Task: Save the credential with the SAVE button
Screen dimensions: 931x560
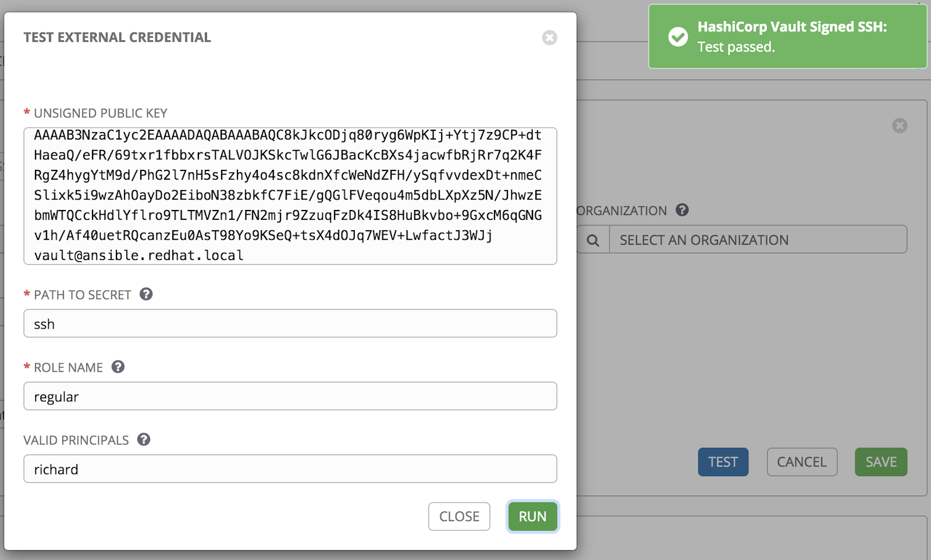Action: pos(880,462)
